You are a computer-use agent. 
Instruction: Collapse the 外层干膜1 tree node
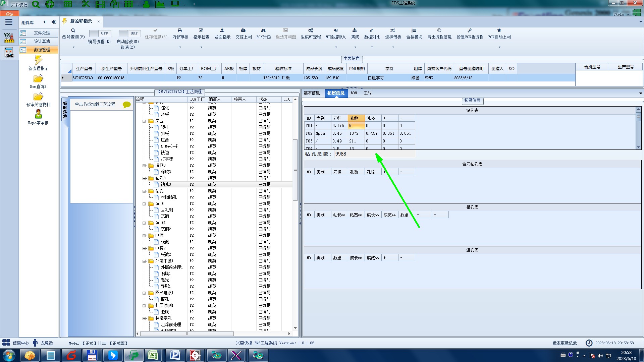pyautogui.click(x=144, y=261)
